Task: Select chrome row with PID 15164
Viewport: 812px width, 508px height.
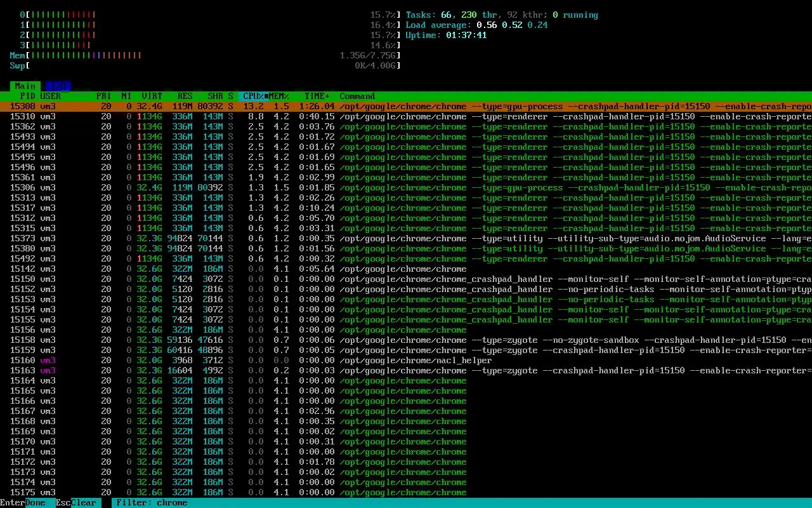Action: 406,380
